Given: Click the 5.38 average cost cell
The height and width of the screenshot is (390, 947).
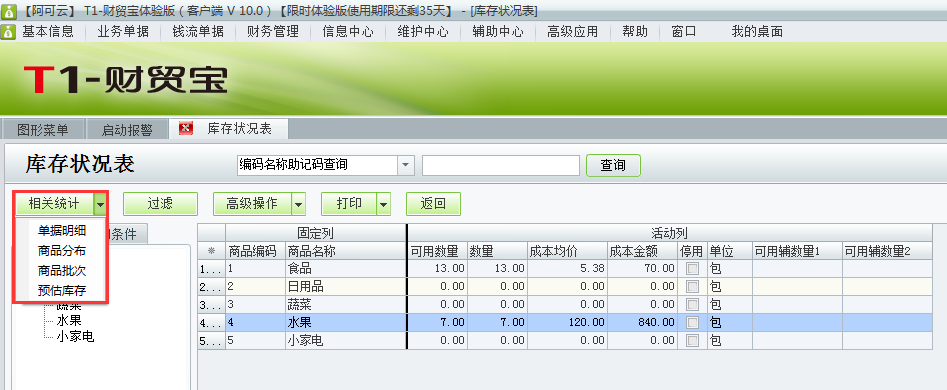Looking at the screenshot, I should [x=567, y=269].
